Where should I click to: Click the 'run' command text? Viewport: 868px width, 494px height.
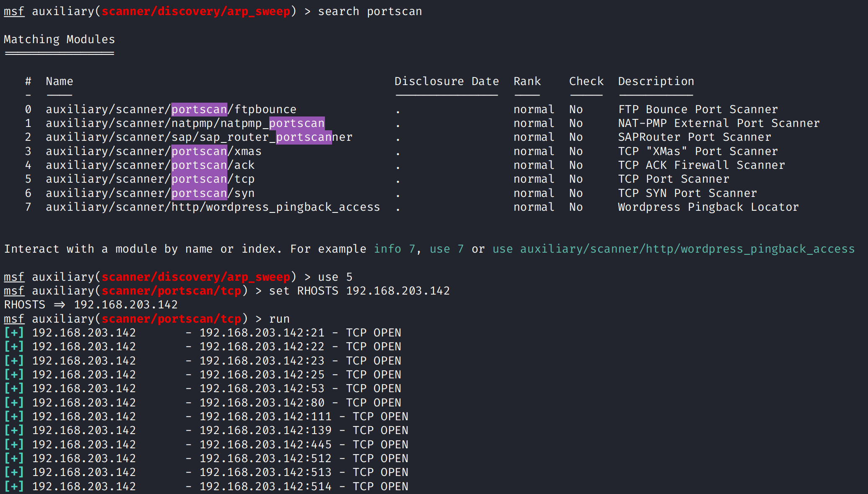click(279, 319)
